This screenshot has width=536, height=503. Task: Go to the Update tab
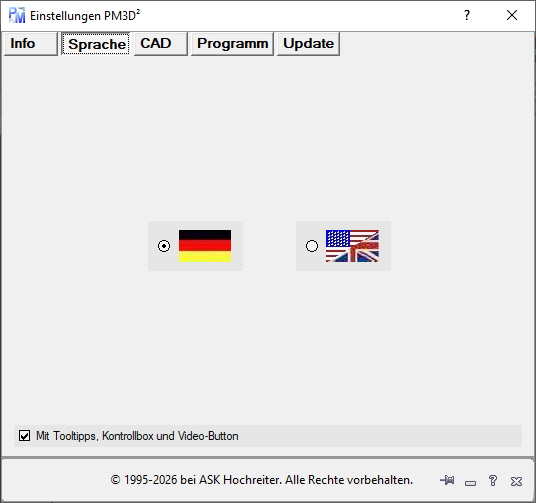point(308,43)
